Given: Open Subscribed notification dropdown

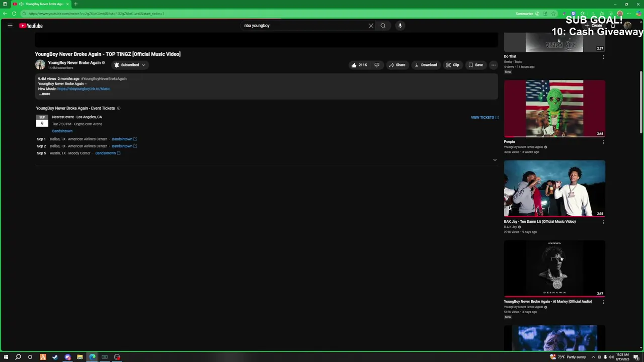Looking at the screenshot, I should click(129, 65).
